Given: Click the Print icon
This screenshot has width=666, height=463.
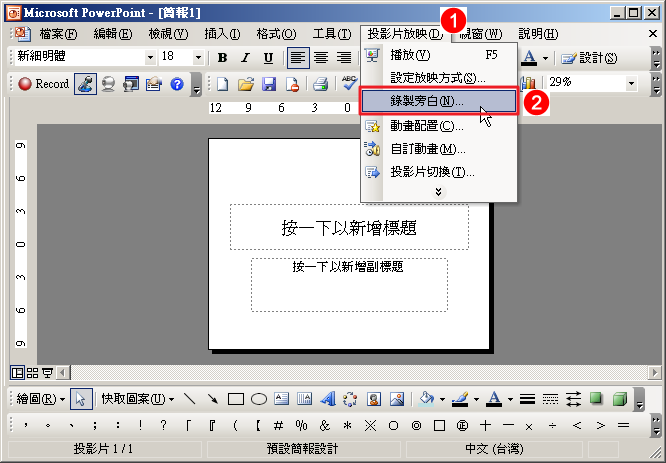Looking at the screenshot, I should coord(321,84).
